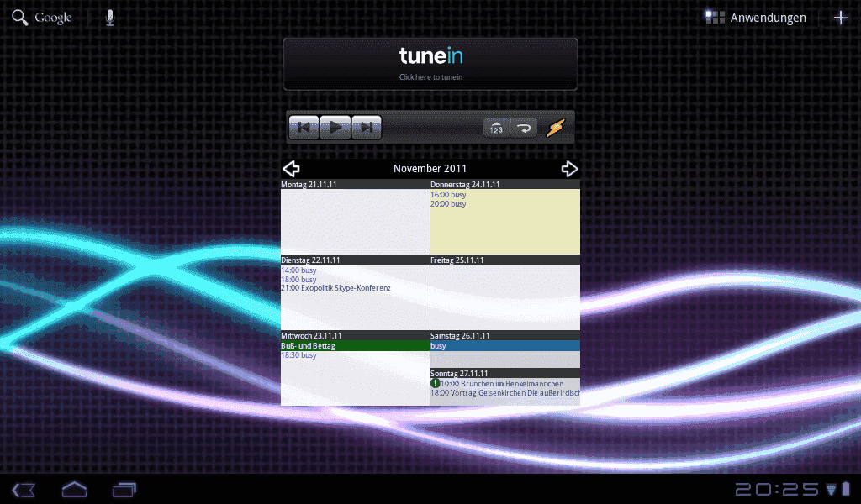861x504 pixels.
Task: Go back with the system back button
Action: click(x=24, y=490)
